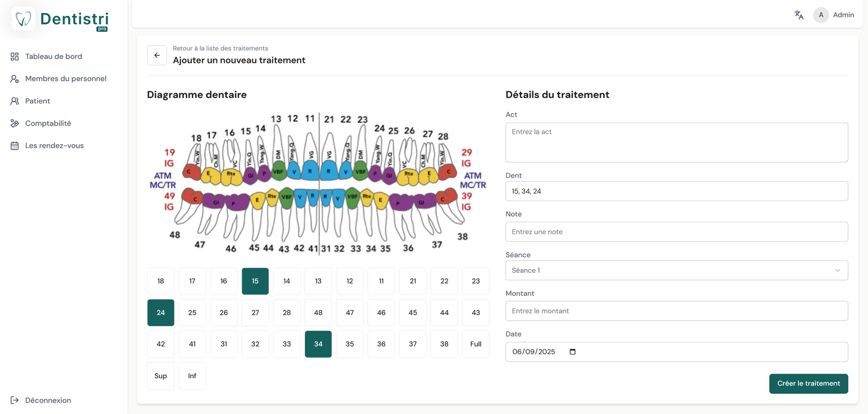Click the Les rendez-vous calendar icon
Image resolution: width=868 pixels, height=414 pixels.
pyautogui.click(x=15, y=146)
